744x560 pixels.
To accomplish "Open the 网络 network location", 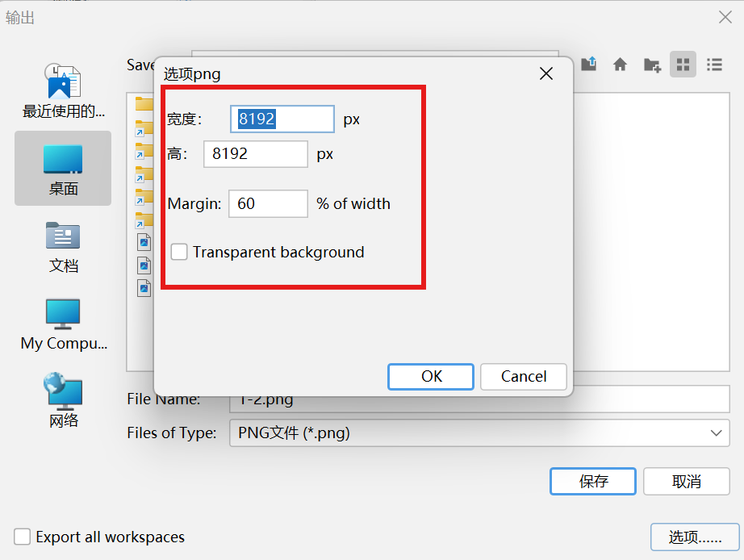I will pos(63,401).
